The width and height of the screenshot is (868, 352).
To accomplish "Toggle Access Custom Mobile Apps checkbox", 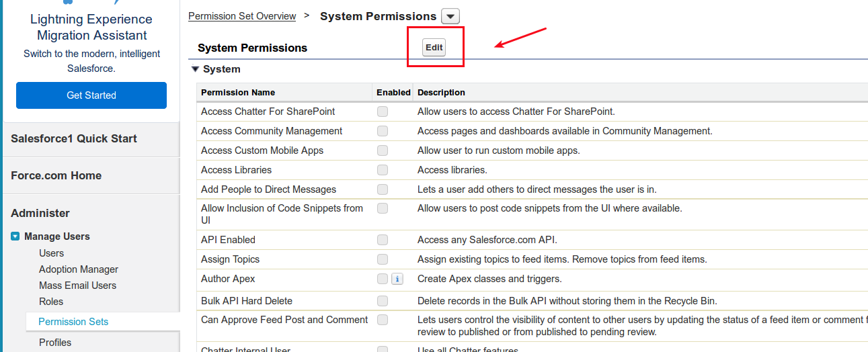I will point(383,150).
